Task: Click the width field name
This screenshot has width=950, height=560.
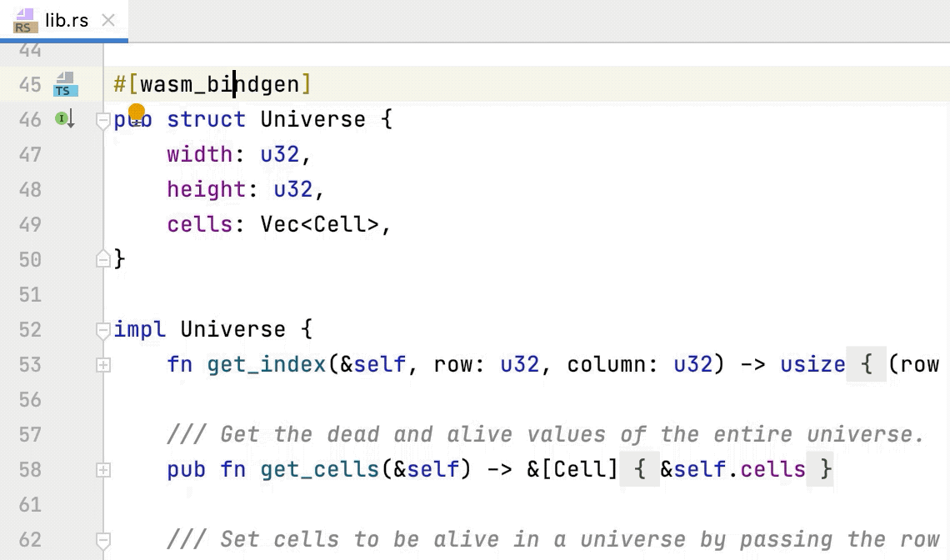Action: [200, 154]
